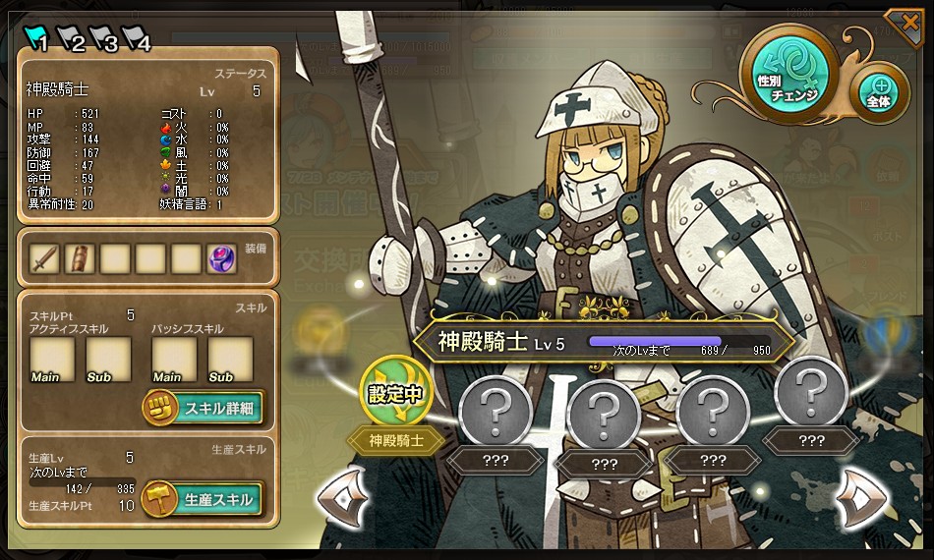934x560 pixels.
Task: Select party flag tab 1
Action: (x=36, y=38)
